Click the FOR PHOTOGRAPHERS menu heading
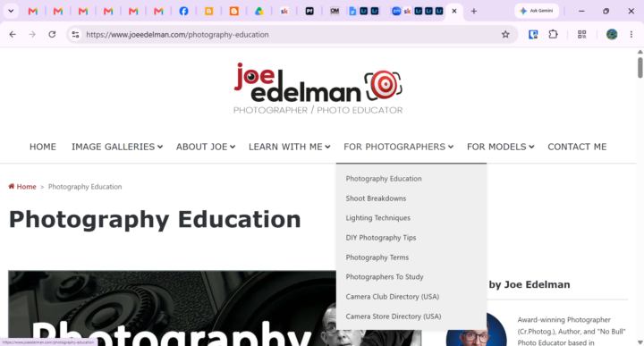 tap(398, 147)
